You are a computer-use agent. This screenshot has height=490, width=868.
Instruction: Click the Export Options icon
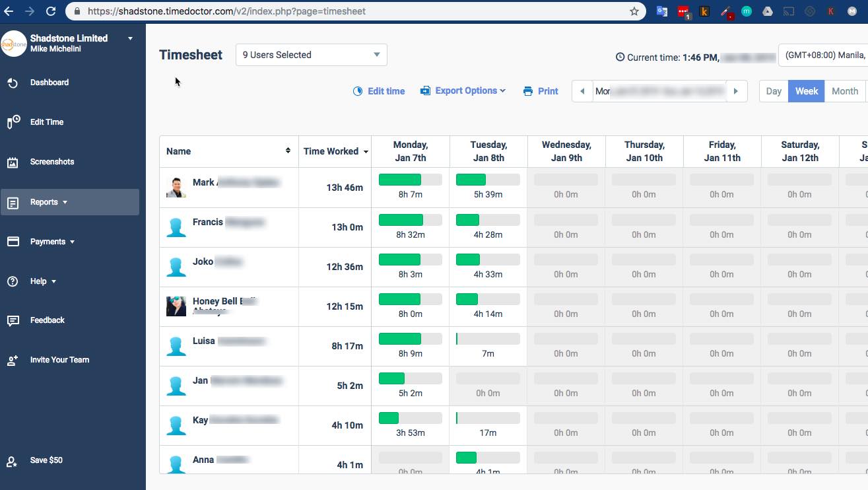426,90
